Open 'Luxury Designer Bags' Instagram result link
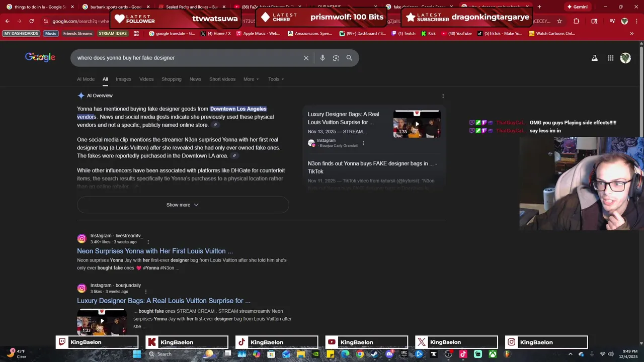644x362 pixels. [x=164, y=301]
